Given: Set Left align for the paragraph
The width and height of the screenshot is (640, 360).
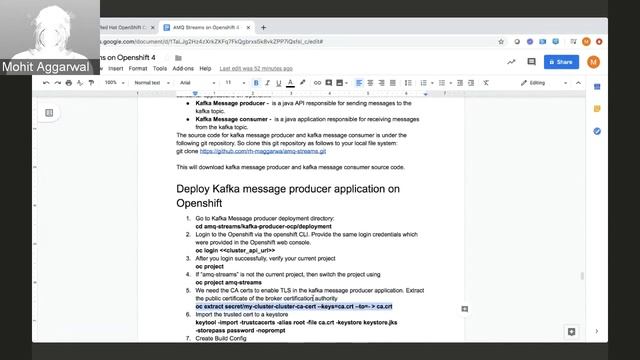Looking at the screenshot, I should 359,83.
